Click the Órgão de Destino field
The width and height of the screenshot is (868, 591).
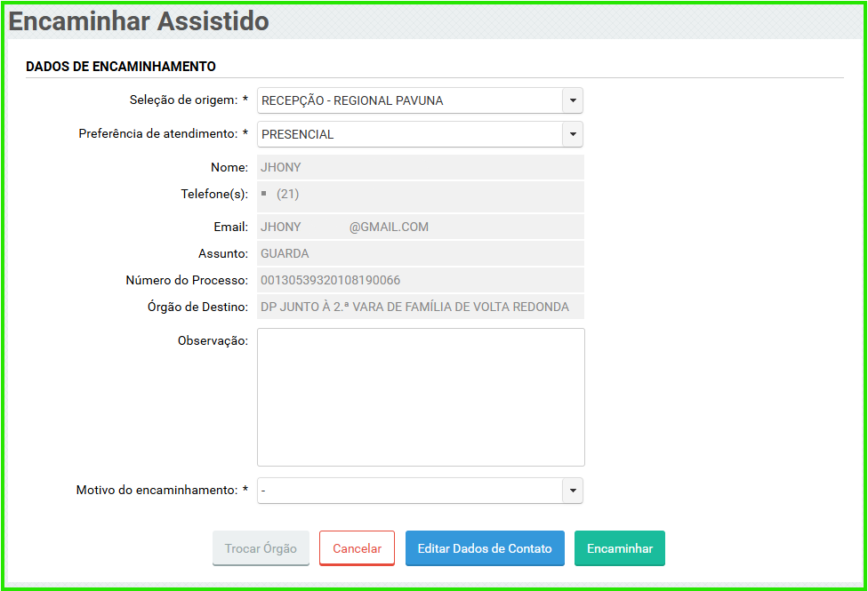click(420, 307)
